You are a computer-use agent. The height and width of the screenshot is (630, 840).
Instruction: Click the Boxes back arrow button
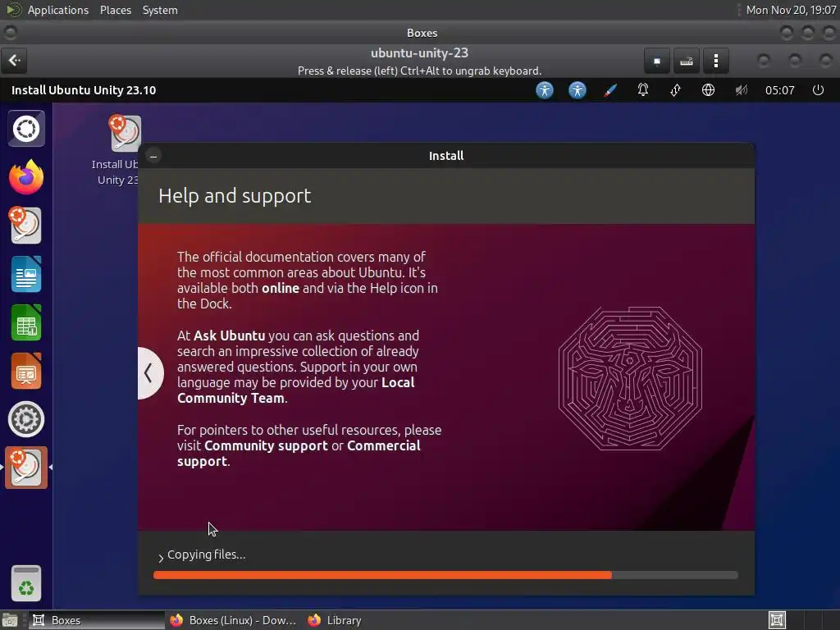[15, 61]
